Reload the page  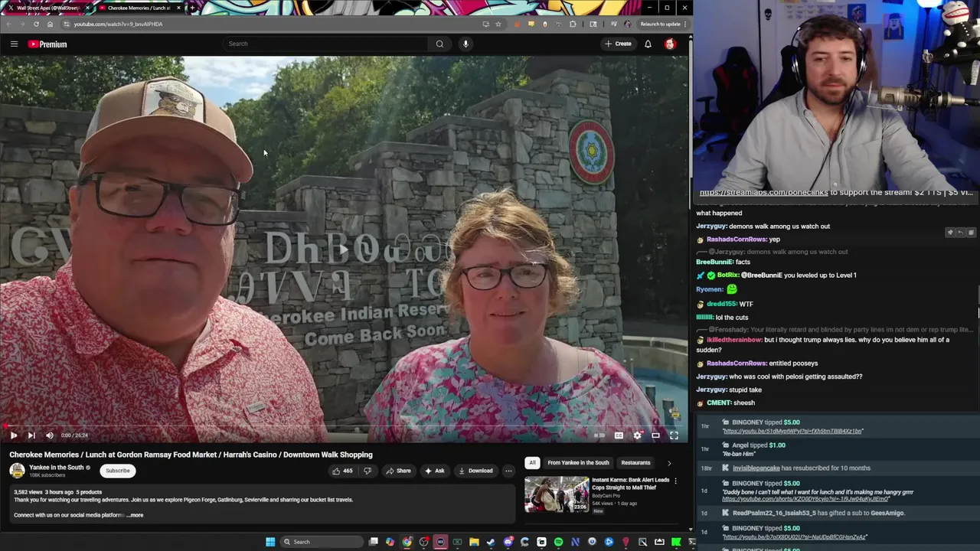tap(36, 24)
